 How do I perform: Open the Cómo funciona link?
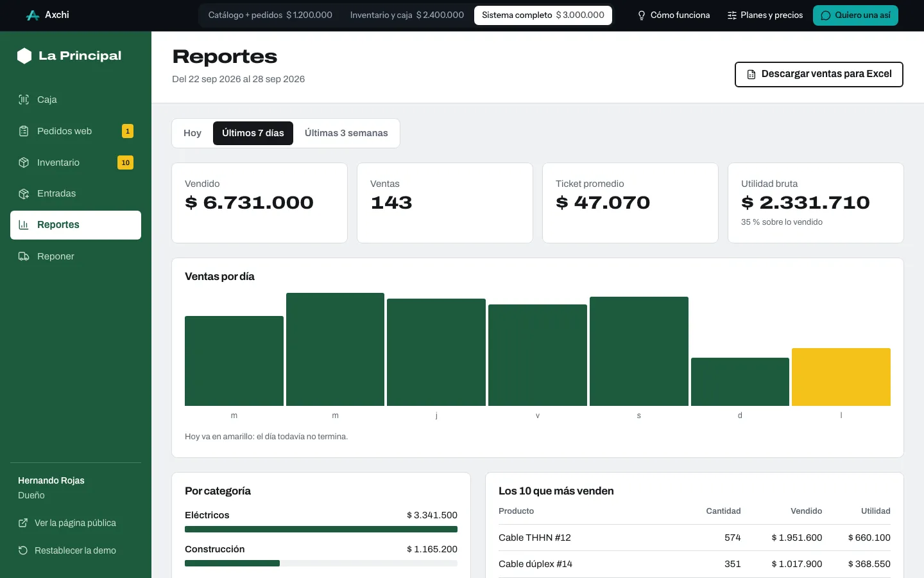tap(673, 15)
